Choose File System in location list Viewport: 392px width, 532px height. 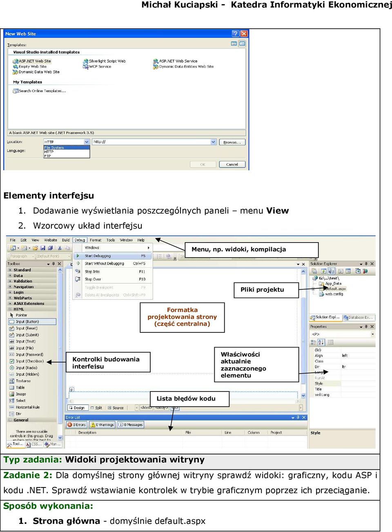(x=67, y=148)
